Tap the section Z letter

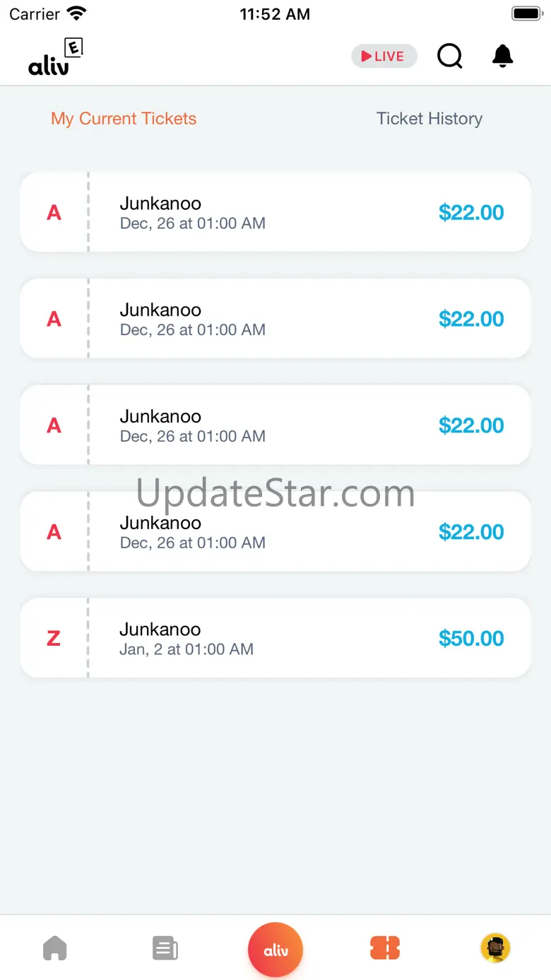point(54,639)
